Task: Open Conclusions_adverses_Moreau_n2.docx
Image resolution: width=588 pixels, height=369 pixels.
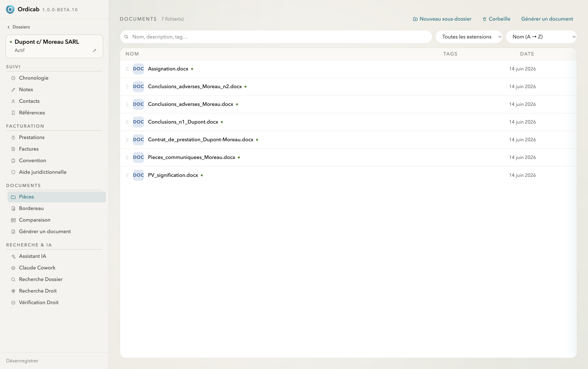Action: [x=195, y=86]
